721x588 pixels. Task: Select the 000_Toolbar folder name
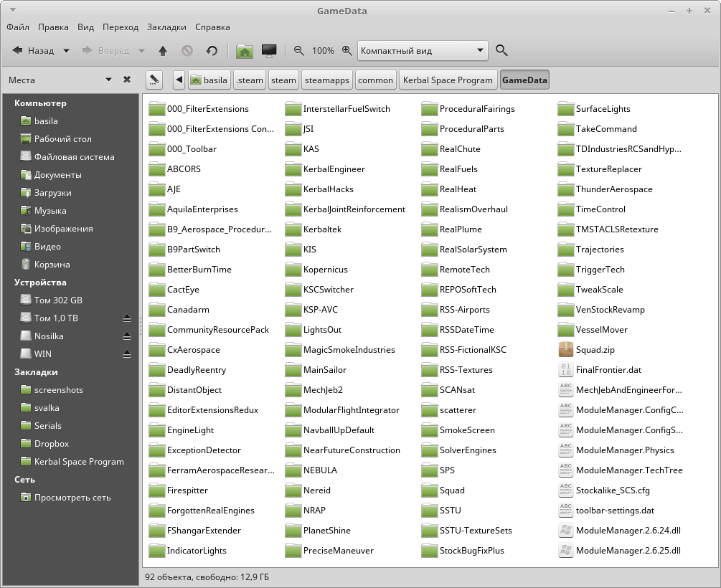192,149
